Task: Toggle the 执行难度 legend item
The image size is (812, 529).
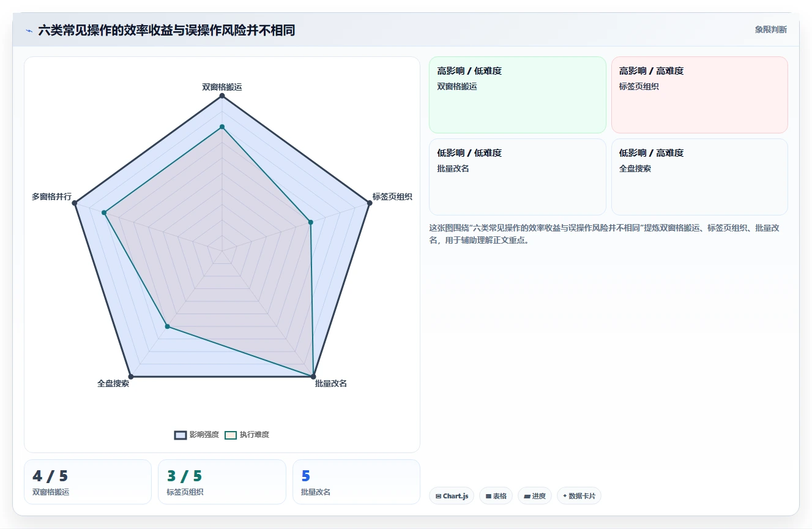Action: coord(247,435)
